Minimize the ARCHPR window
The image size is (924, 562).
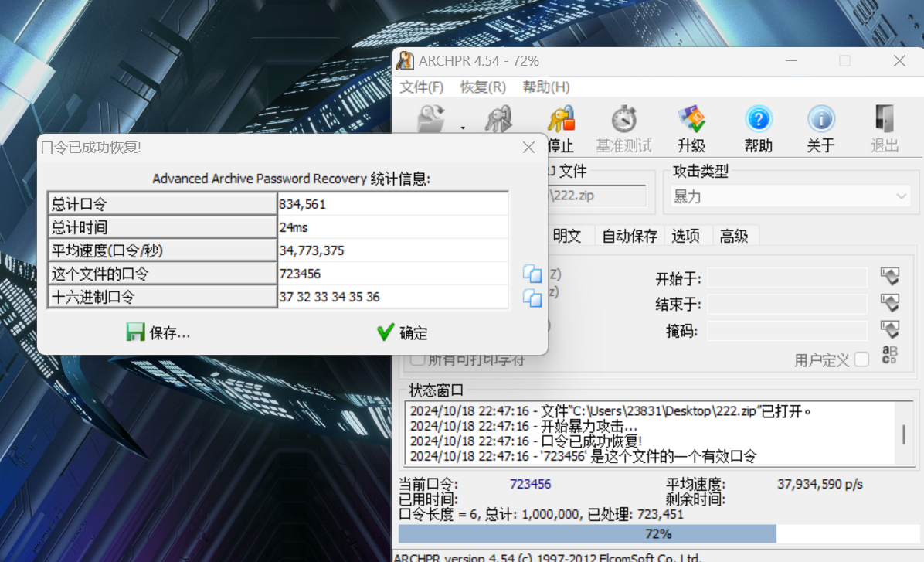pyautogui.click(x=791, y=61)
